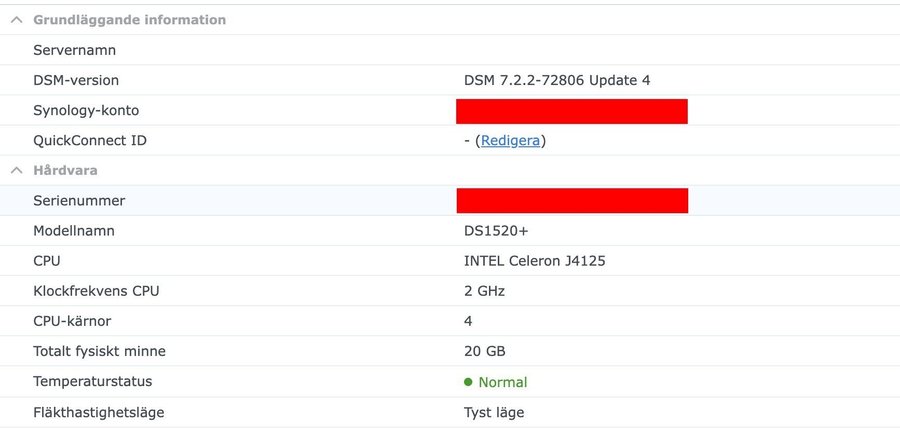Image resolution: width=900 pixels, height=428 pixels.
Task: Click the DSM-version row label
Action: (x=76, y=80)
